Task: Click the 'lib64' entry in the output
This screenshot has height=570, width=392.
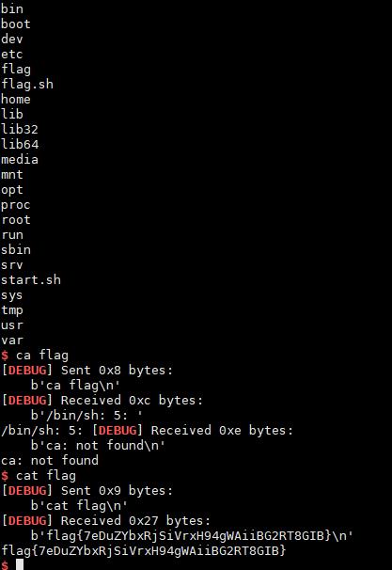Action: click(20, 144)
